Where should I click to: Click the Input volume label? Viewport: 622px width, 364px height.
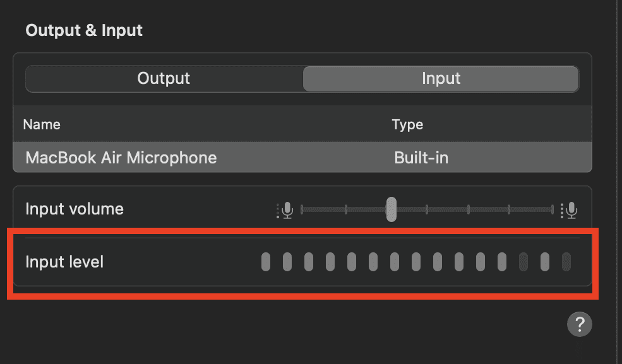tap(75, 209)
